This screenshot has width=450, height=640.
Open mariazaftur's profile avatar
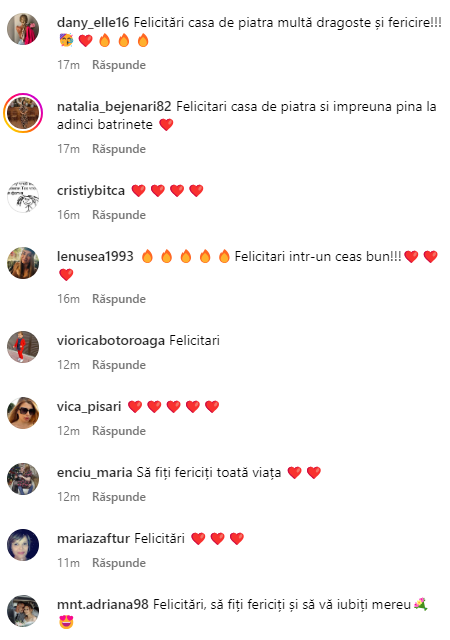[23, 545]
